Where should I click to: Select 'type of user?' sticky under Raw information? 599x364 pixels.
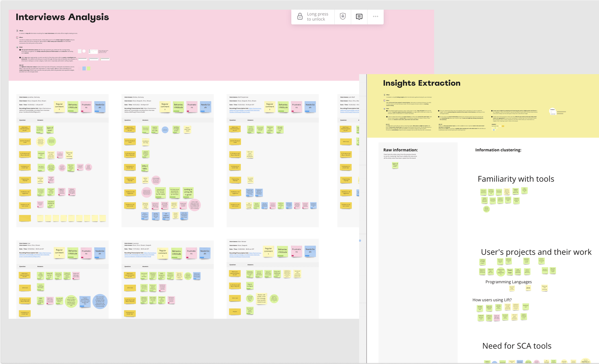click(x=395, y=165)
